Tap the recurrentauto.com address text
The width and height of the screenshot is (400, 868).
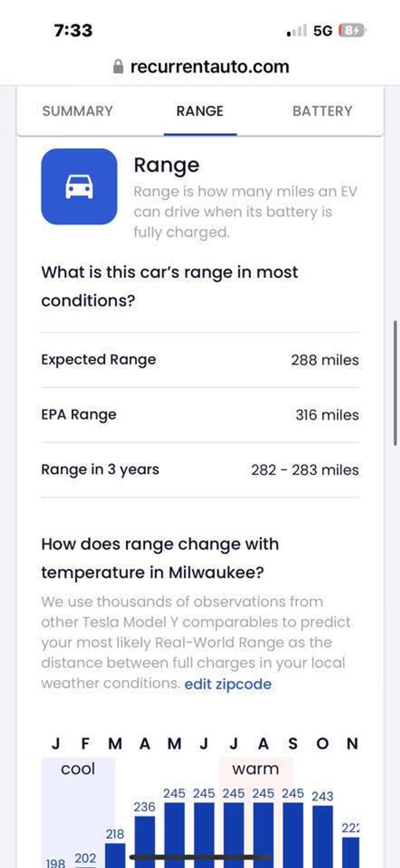coord(210,67)
